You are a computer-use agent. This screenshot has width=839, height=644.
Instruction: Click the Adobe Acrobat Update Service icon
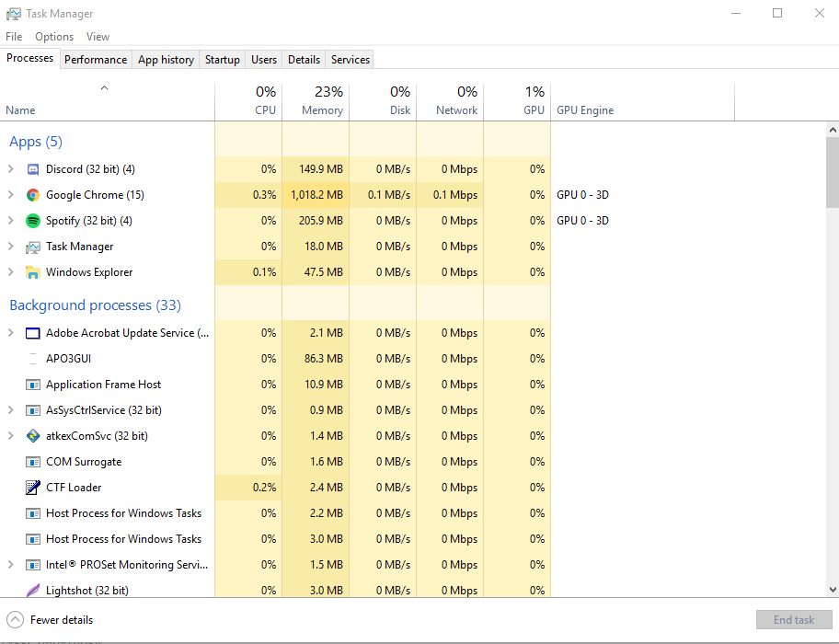click(33, 333)
